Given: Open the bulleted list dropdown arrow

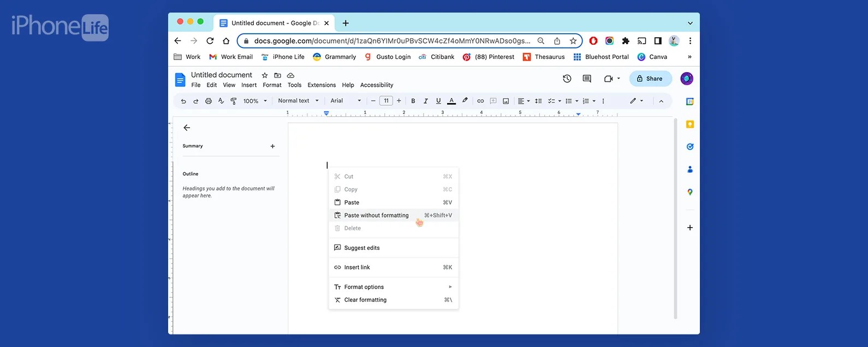Looking at the screenshot, I should click(x=577, y=101).
